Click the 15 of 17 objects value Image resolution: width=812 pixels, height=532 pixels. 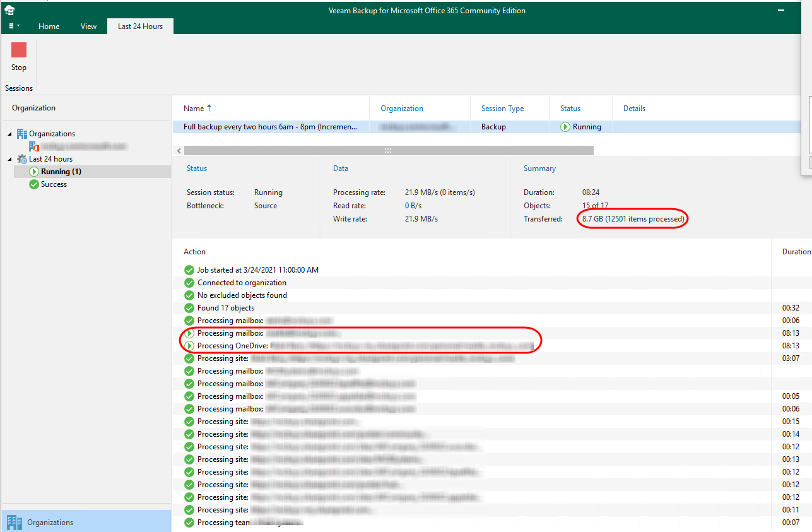[595, 206]
